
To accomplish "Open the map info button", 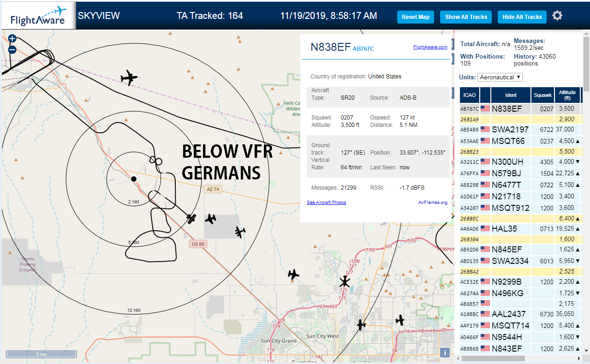I will (x=445, y=352).
